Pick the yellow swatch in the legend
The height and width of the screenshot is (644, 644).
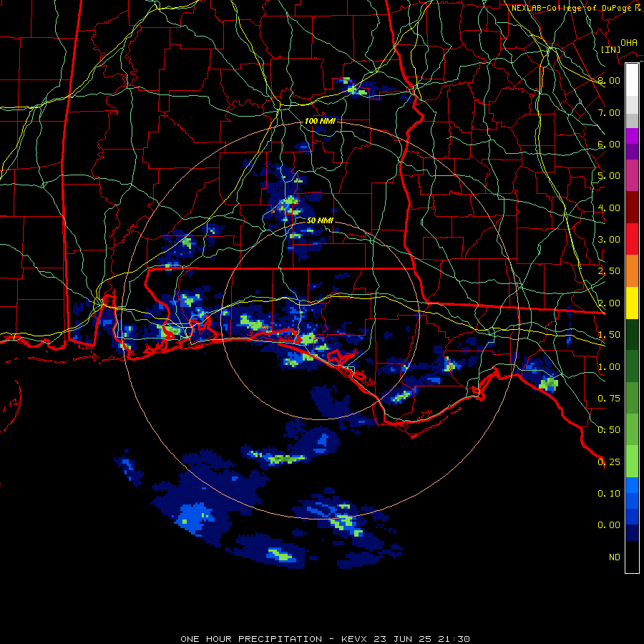click(x=632, y=303)
